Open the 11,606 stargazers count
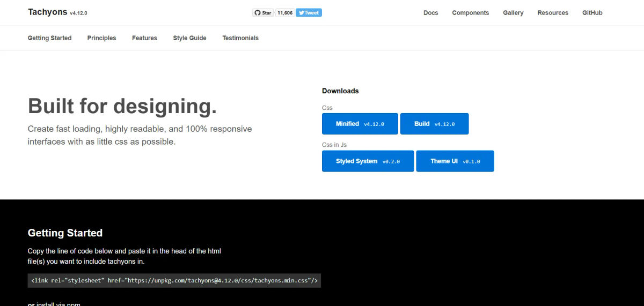Viewport: 644px width, 306px height. [x=285, y=13]
